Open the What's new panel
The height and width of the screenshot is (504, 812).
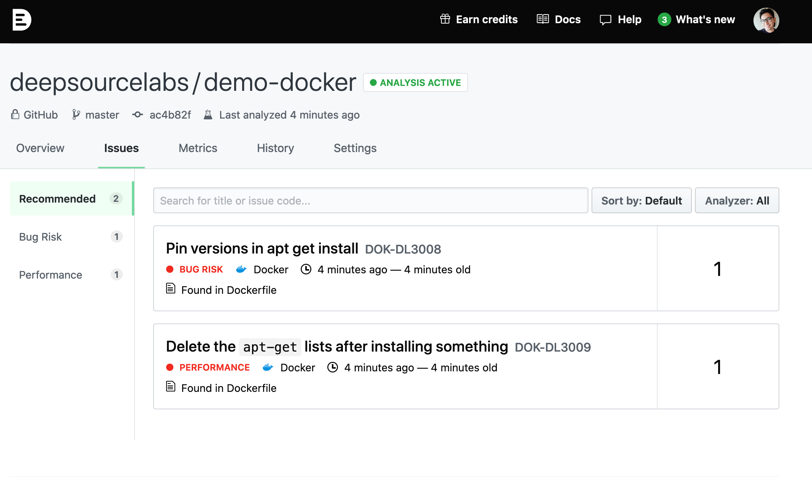705,19
